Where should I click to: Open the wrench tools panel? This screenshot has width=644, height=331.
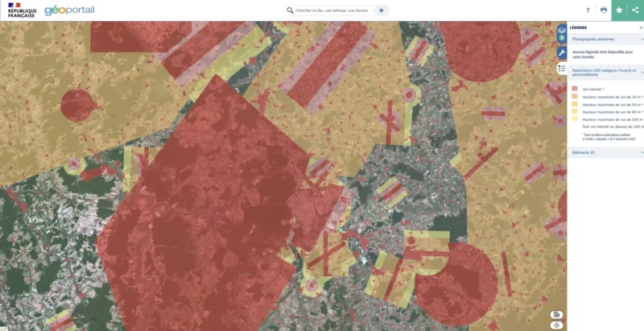561,52
